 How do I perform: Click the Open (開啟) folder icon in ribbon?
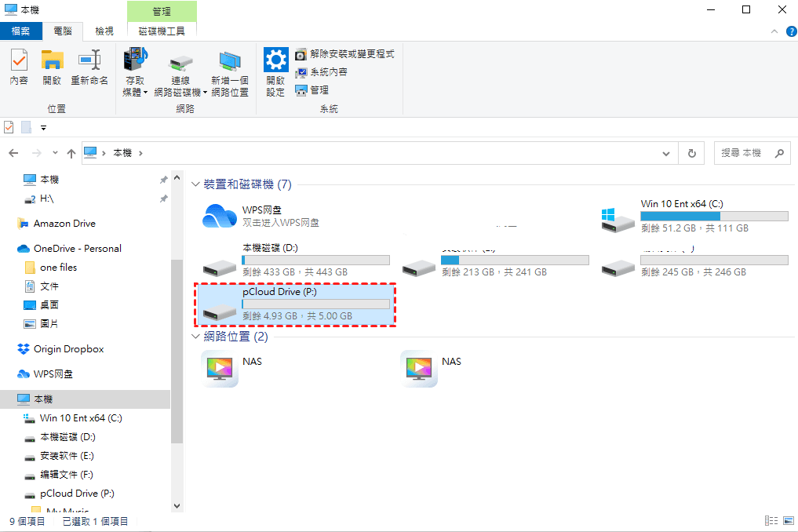52,67
